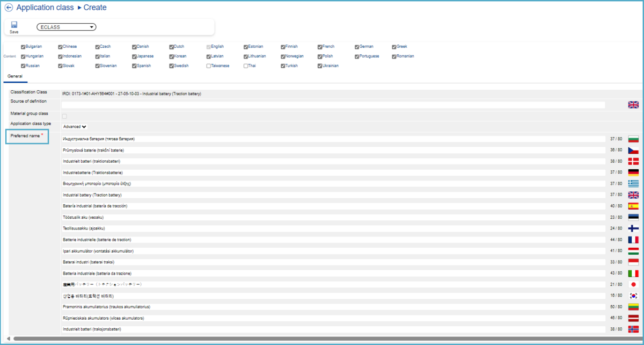Click the Save disk icon

pyautogui.click(x=14, y=25)
